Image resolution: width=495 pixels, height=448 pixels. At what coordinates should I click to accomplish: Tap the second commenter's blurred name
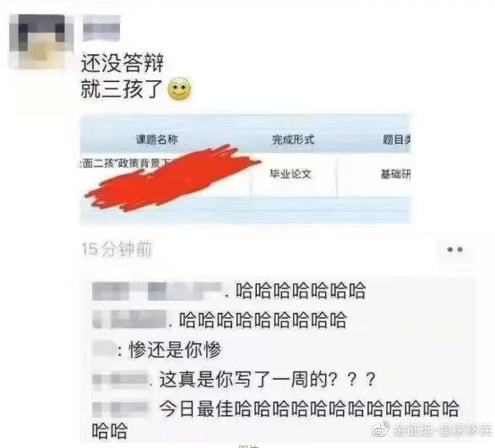129,320
